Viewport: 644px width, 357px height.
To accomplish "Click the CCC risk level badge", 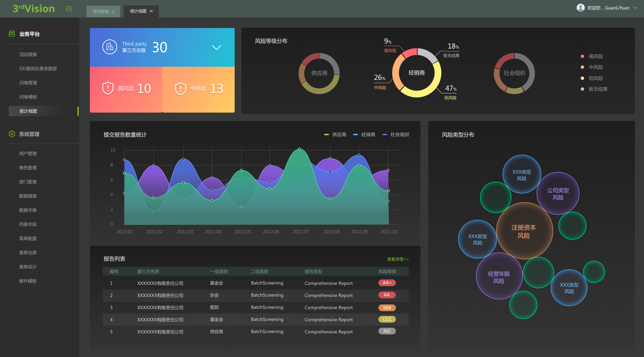I will (387, 319).
